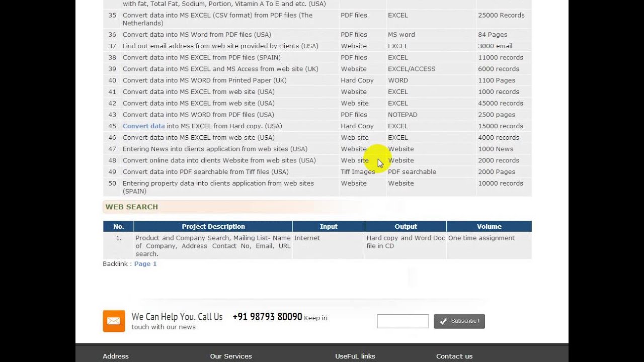This screenshot has height=362, width=644.
Task: Click the 'No.' column header
Action: tap(119, 226)
